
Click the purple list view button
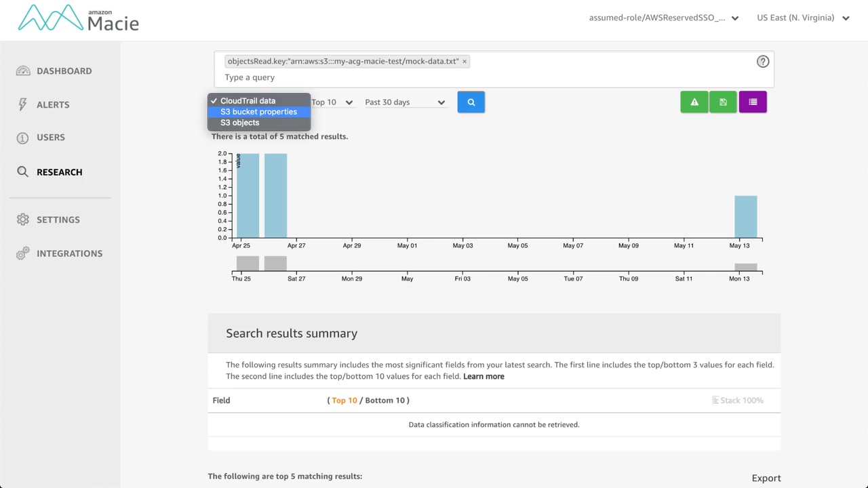(x=753, y=102)
